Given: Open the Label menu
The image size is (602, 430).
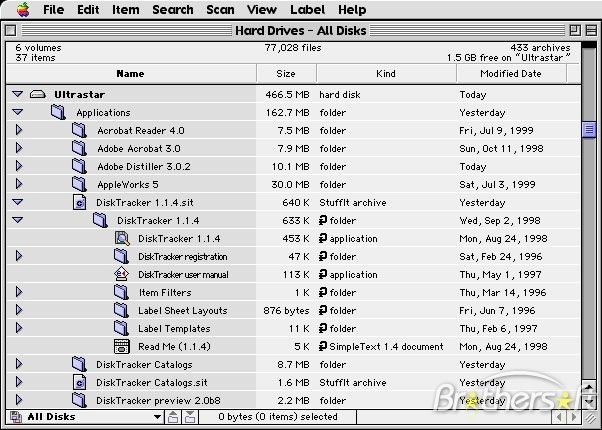Looking at the screenshot, I should point(308,10).
